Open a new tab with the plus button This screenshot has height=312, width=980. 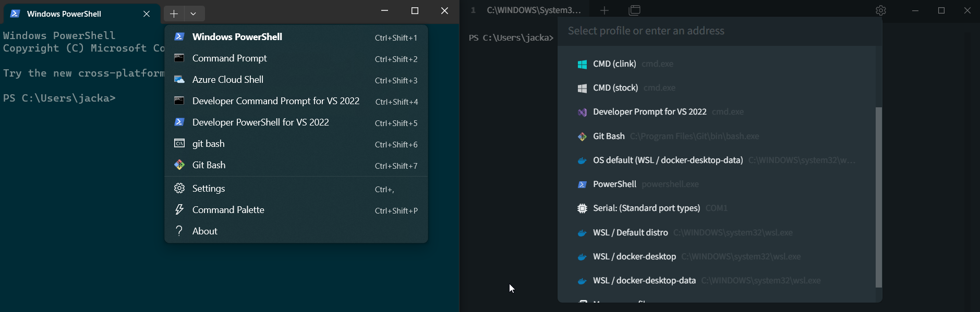(174, 14)
